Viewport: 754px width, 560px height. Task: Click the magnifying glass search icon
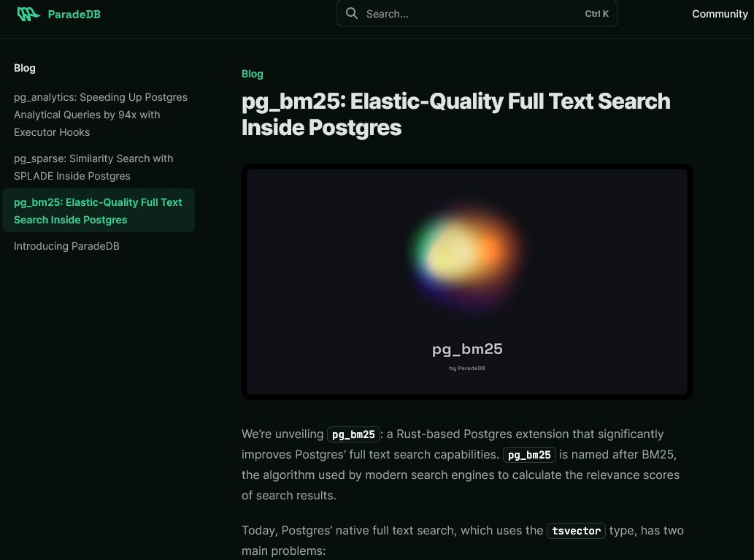pos(352,13)
